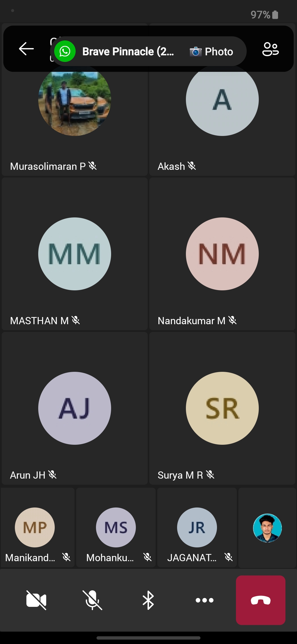
Task: Select Nandakumar M's NM avatar
Action: click(222, 254)
